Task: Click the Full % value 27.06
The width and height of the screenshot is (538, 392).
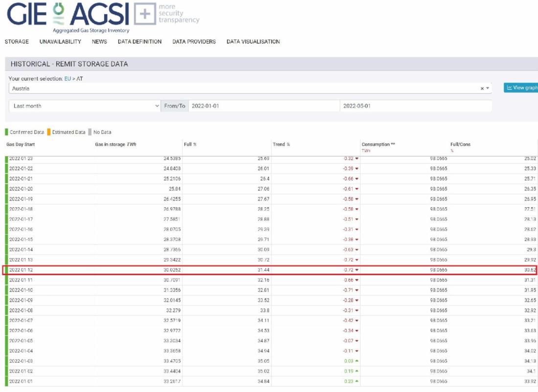Action: point(264,189)
